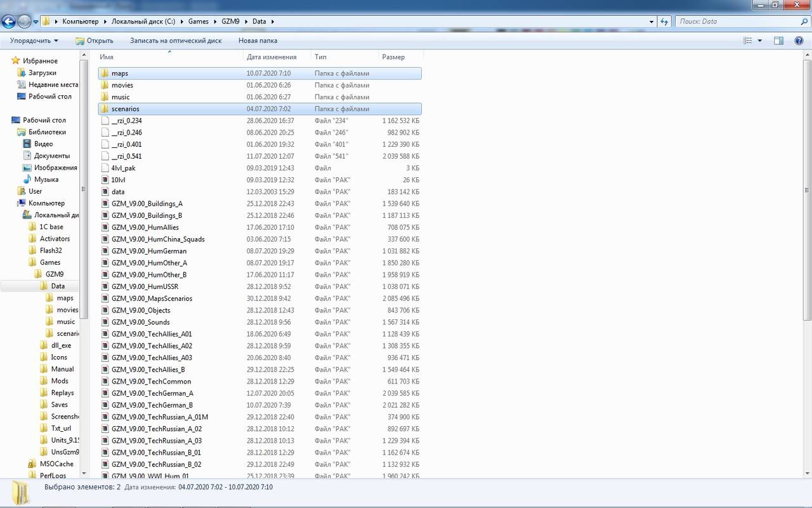Click the 'Документы' library icon
The width and height of the screenshot is (812, 508).
click(27, 156)
